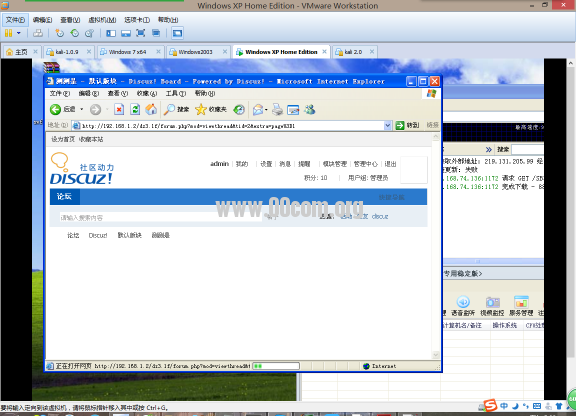Refresh the page with IE refresh icon
Screen dimensions: 576x416
tap(135, 109)
